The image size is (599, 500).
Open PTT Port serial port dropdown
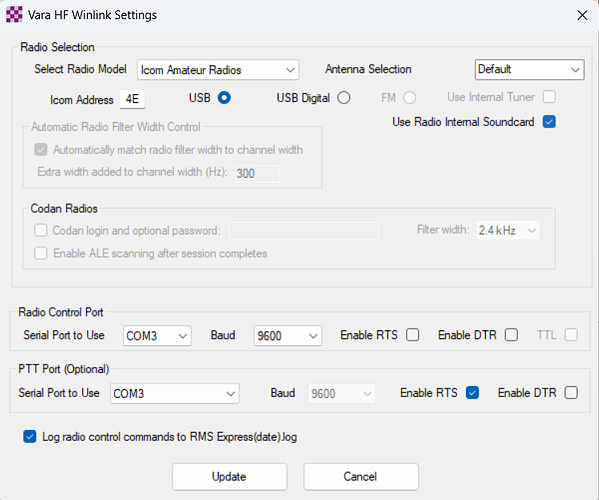click(x=175, y=394)
